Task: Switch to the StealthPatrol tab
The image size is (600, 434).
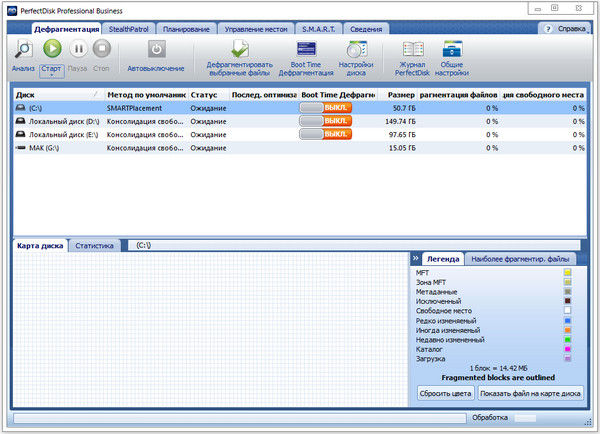Action: 136,30
